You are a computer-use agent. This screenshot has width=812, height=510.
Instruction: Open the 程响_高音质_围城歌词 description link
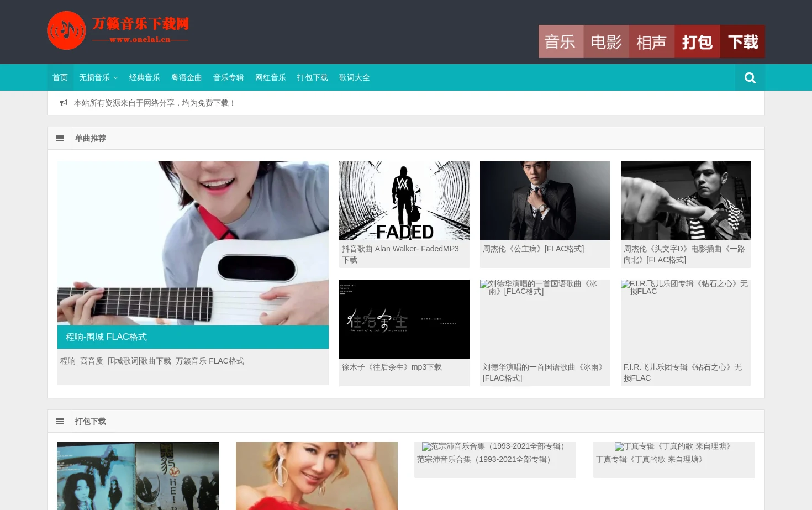pyautogui.click(x=152, y=361)
